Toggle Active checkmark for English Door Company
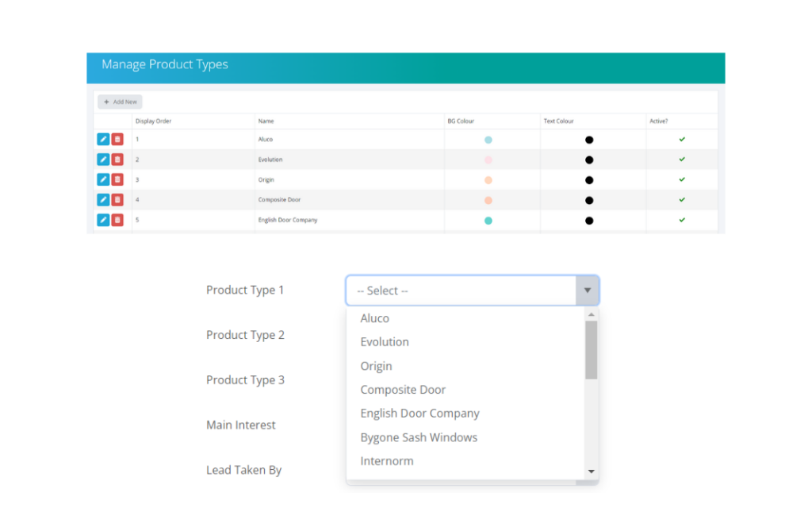 682,220
